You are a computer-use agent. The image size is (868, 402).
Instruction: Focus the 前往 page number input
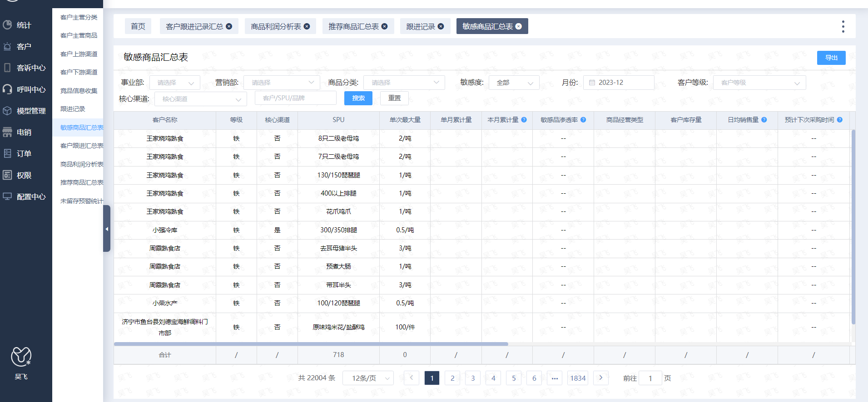tap(650, 378)
